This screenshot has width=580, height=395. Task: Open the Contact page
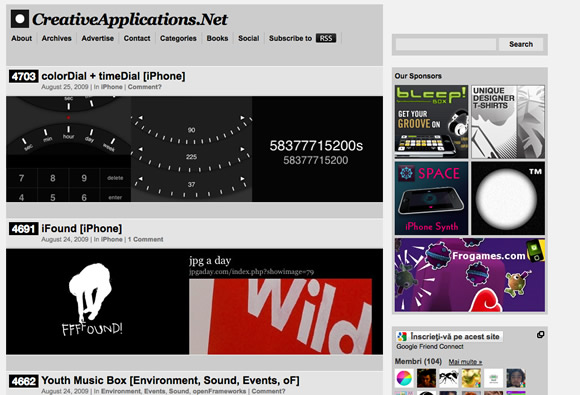[x=137, y=38]
